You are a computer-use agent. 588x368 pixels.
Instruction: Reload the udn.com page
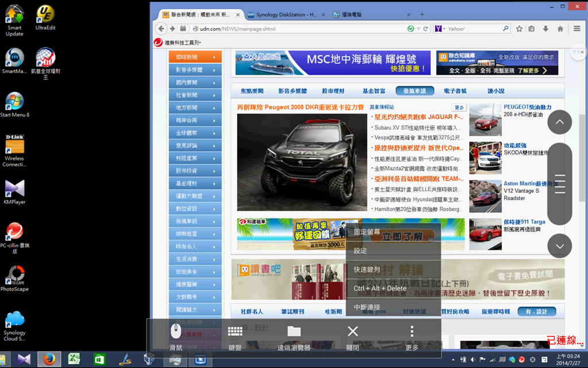pyautogui.click(x=425, y=29)
